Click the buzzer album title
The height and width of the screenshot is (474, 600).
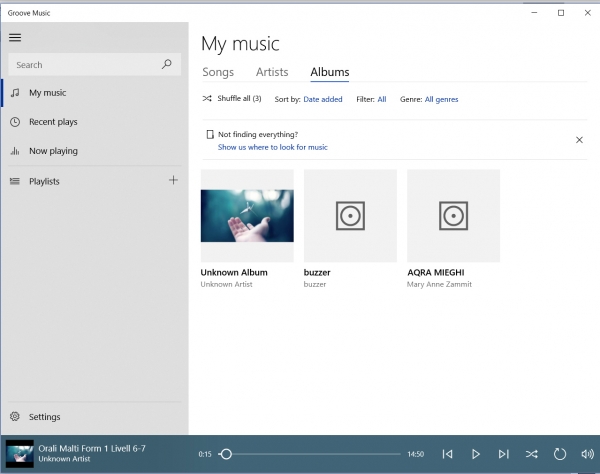pyautogui.click(x=317, y=272)
